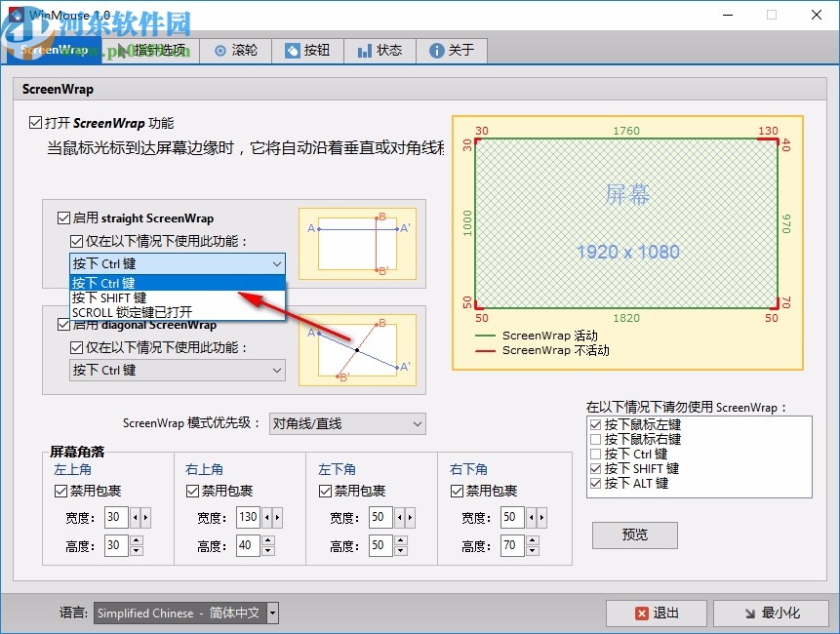The image size is (840, 634).
Task: Open ScreenWrap 模式优先级 dropdown
Action: click(x=347, y=424)
